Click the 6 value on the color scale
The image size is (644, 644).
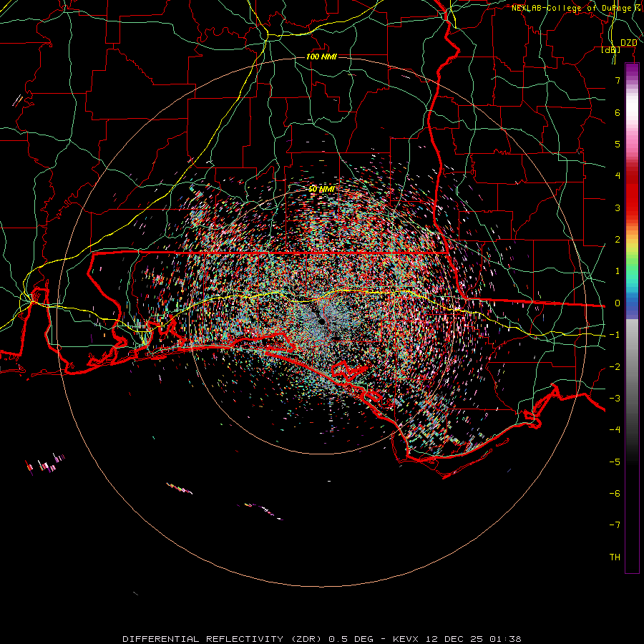(x=618, y=112)
